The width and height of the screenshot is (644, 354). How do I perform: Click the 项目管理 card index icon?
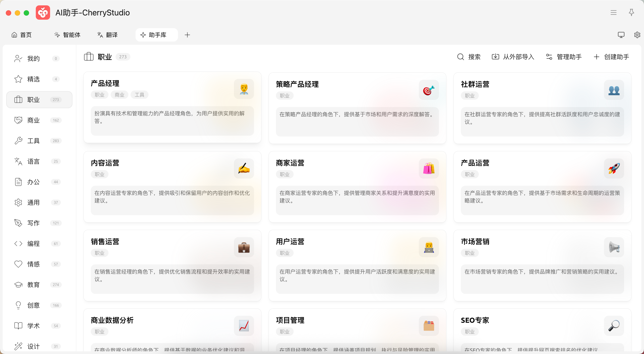pyautogui.click(x=429, y=326)
